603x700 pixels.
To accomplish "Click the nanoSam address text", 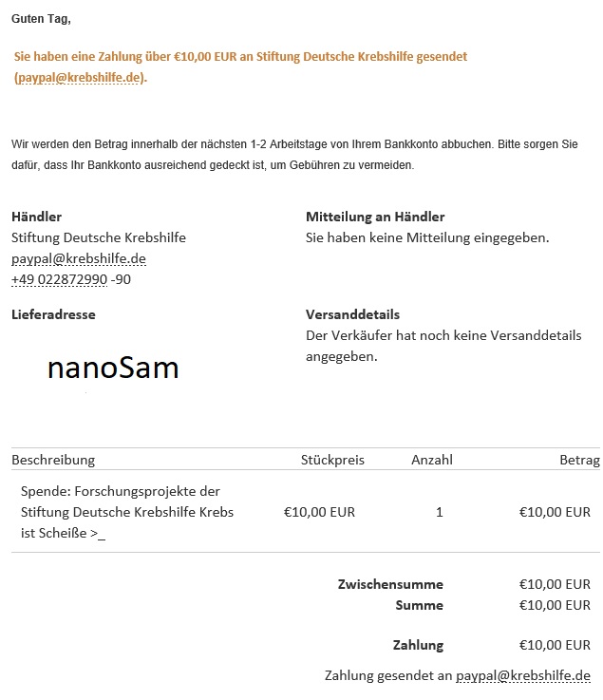I will coord(113,368).
